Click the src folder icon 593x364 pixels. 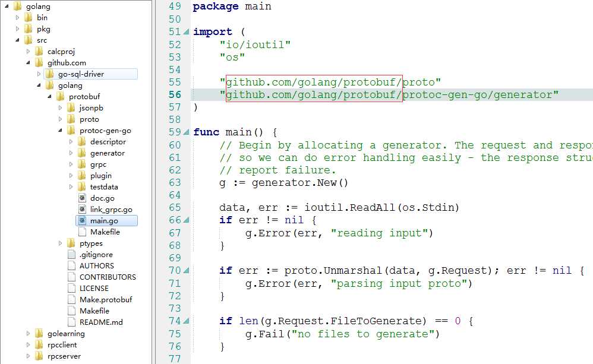coord(29,40)
